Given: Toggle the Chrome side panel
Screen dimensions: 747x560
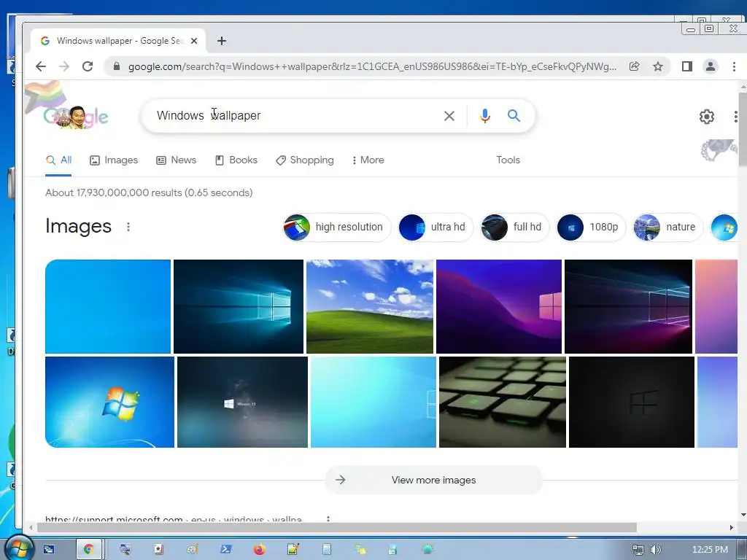Looking at the screenshot, I should (x=687, y=66).
